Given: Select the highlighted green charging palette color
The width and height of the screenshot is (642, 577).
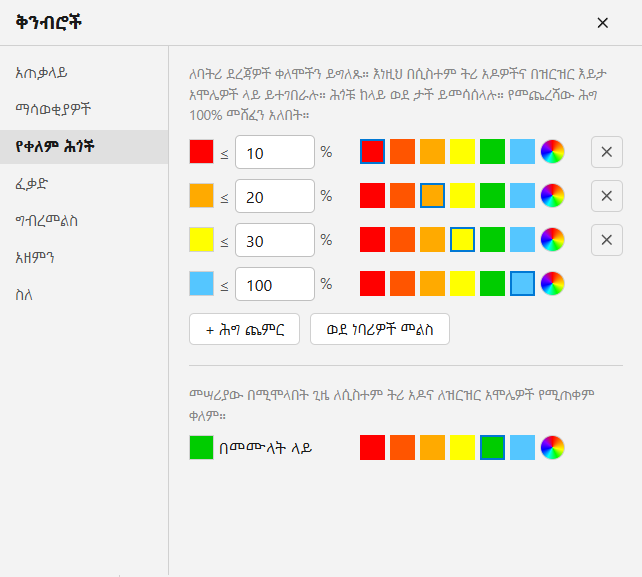Looking at the screenshot, I should 493,448.
